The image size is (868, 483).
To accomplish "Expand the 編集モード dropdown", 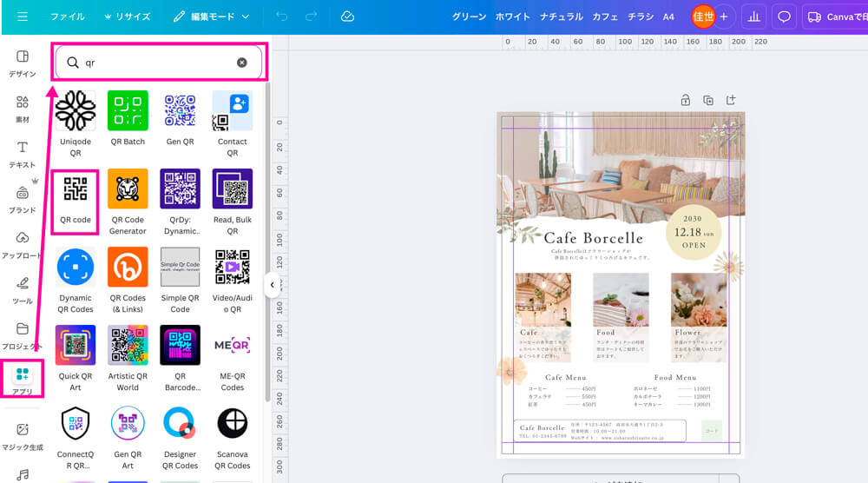I will point(211,17).
